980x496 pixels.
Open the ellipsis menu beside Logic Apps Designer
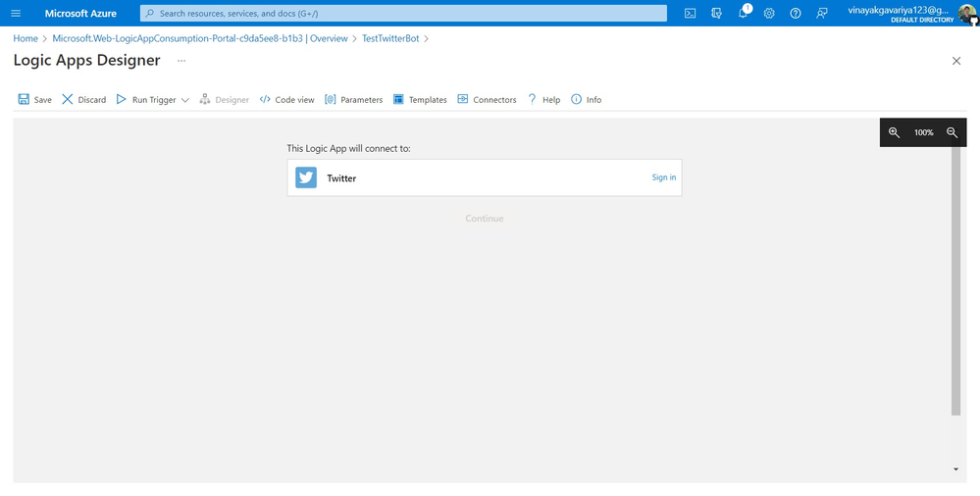click(181, 61)
